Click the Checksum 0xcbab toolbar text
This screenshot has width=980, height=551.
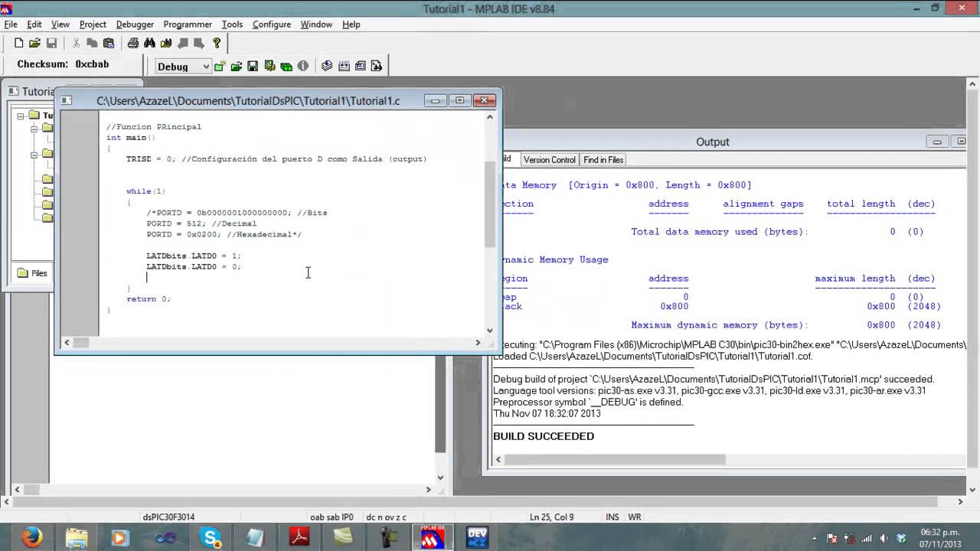pyautogui.click(x=63, y=65)
